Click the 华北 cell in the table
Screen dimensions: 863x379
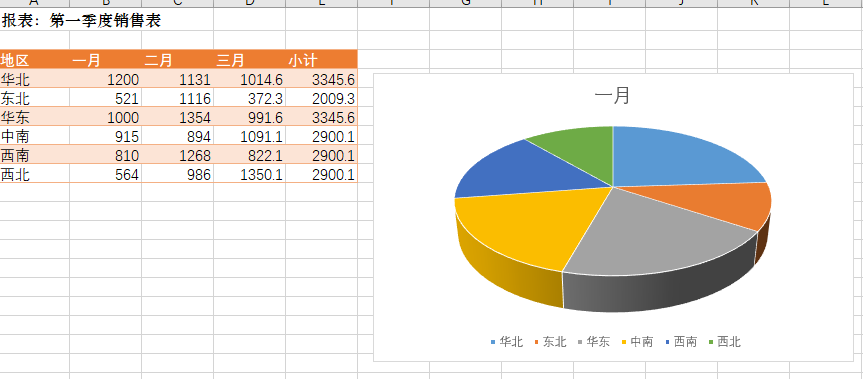click(35, 79)
